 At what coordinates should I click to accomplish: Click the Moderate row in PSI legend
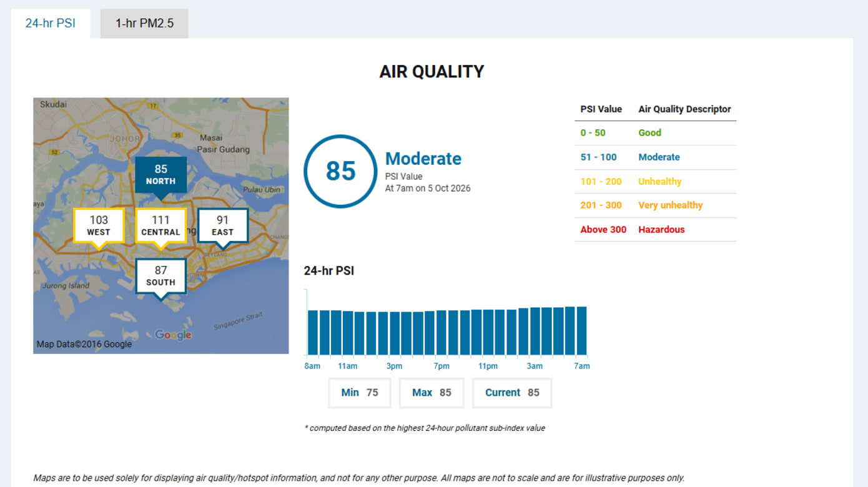pos(655,157)
